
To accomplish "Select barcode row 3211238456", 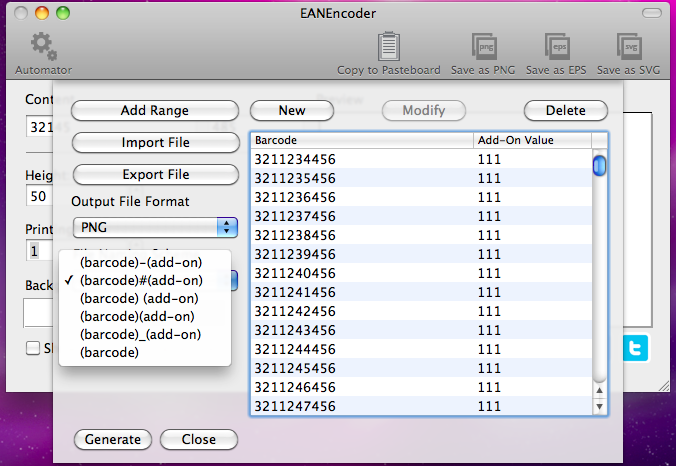I will (x=421, y=235).
